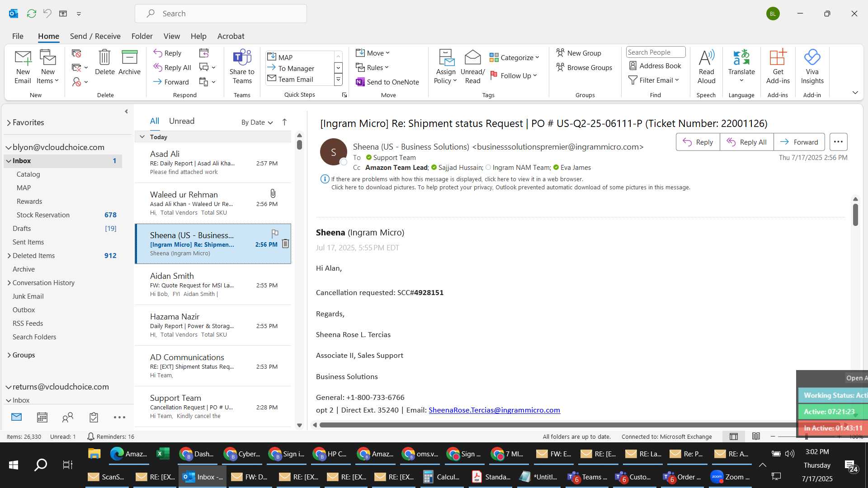Switch to Calendar view in navigation bar

click(x=42, y=417)
